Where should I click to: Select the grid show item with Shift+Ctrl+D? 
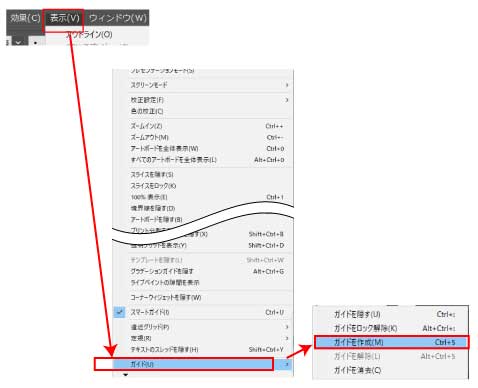203,246
